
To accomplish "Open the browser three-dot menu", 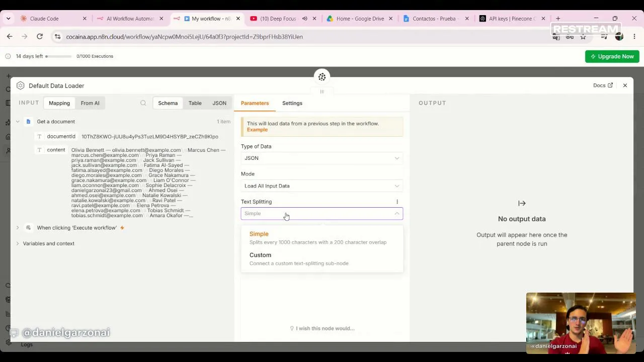I will click(634, 37).
